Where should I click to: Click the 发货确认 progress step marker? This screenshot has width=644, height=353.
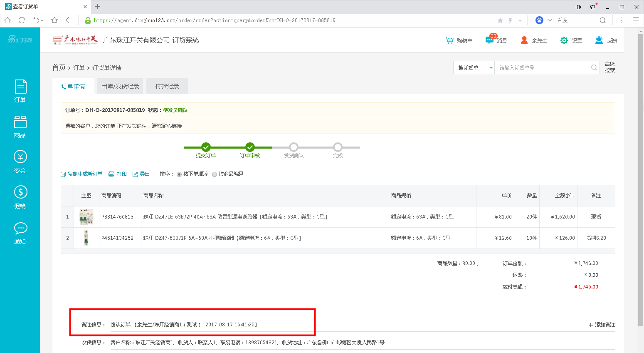[x=294, y=147]
